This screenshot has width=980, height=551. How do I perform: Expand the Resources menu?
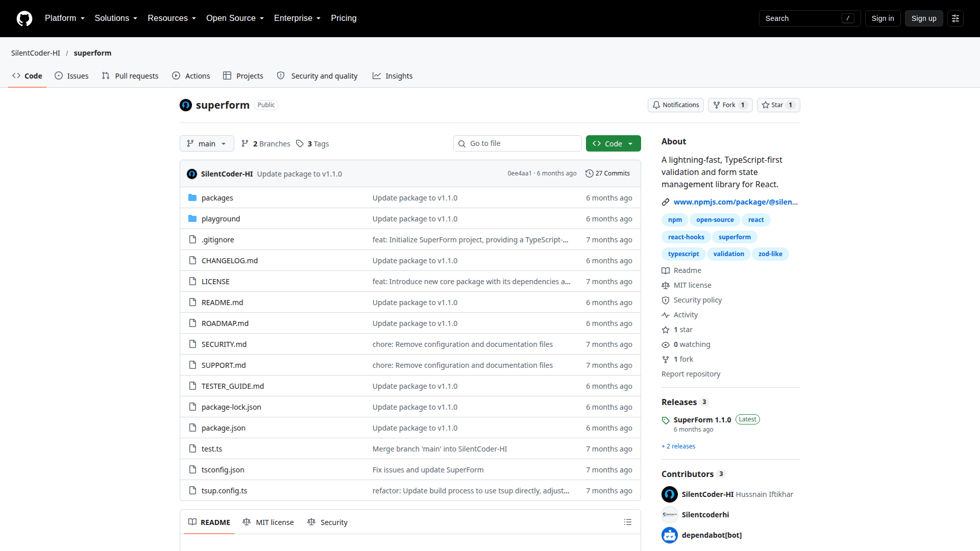(x=171, y=18)
